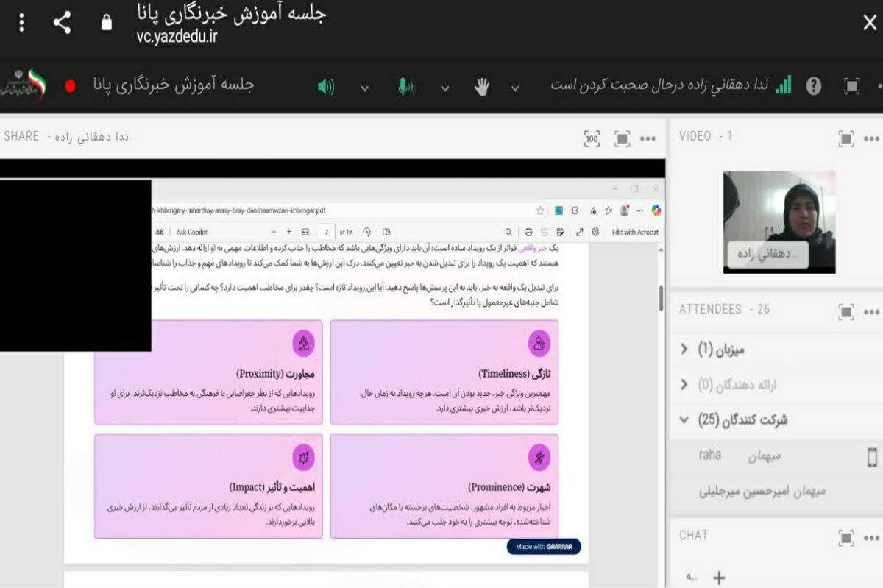The image size is (883, 588).
Task: Open speaker audio options dropdown arrow
Action: (364, 88)
